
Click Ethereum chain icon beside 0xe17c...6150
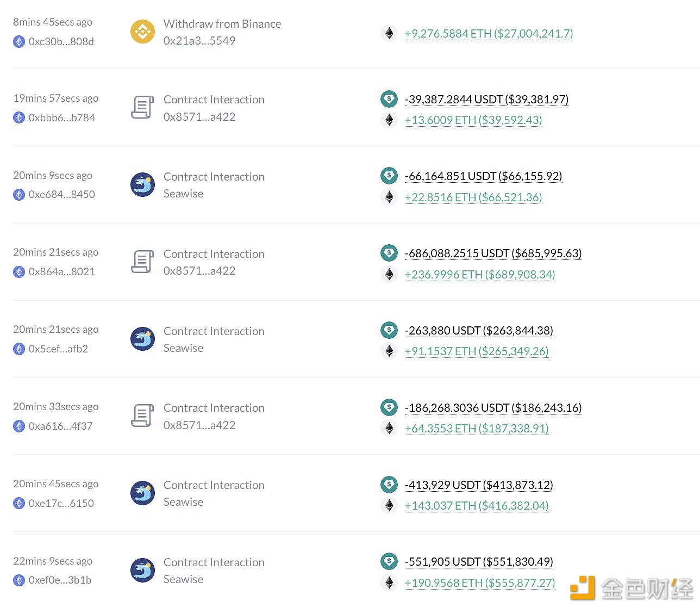coord(19,504)
